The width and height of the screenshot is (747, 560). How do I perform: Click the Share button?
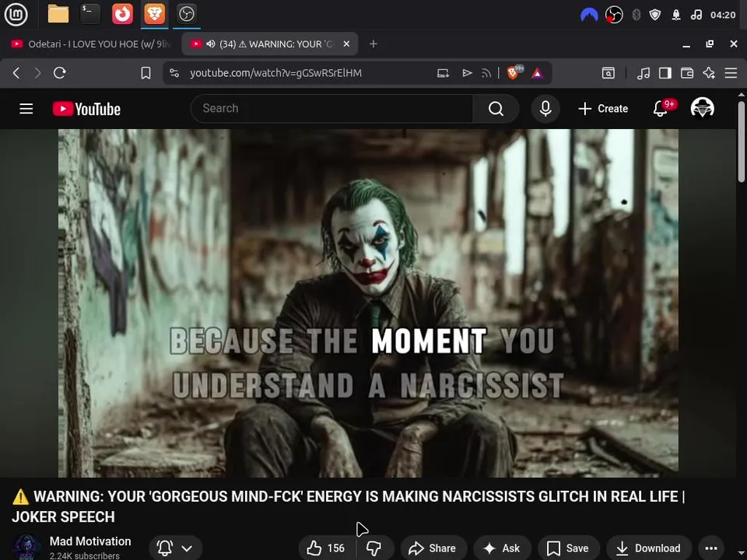click(x=433, y=548)
